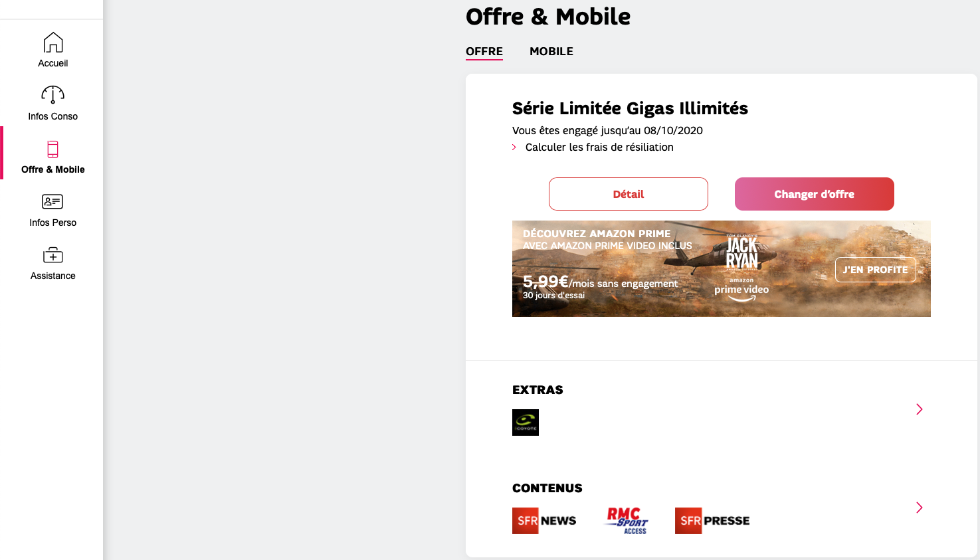Image resolution: width=980 pixels, height=560 pixels.
Task: Expand the Extras section chevron
Action: click(x=920, y=409)
